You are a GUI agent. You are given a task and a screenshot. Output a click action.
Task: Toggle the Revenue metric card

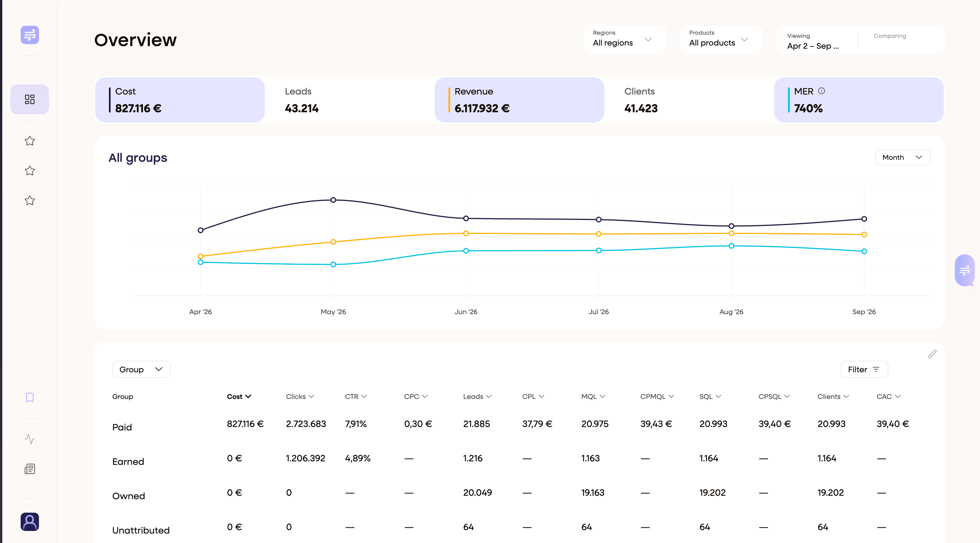[519, 100]
